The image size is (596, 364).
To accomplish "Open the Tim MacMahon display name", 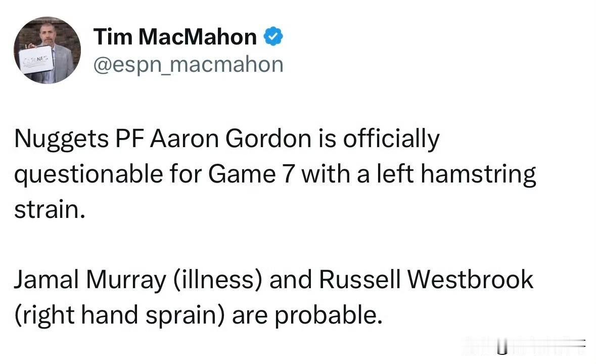I will coord(175,36).
